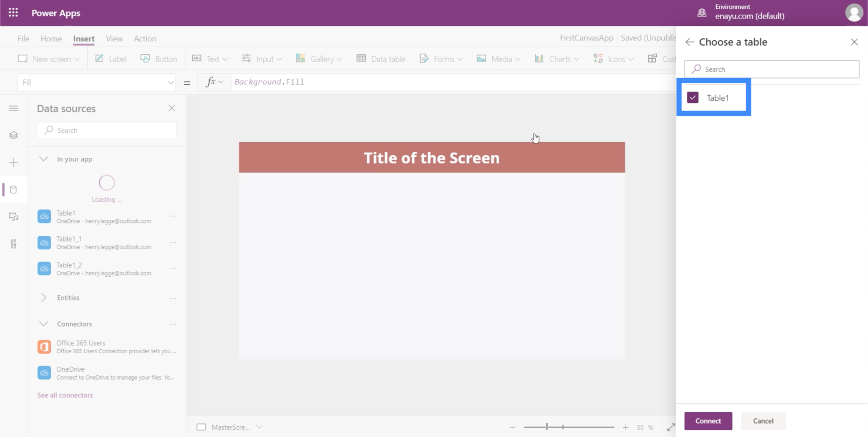868x437 pixels.
Task: Open more options for Table1
Action: [x=173, y=216]
